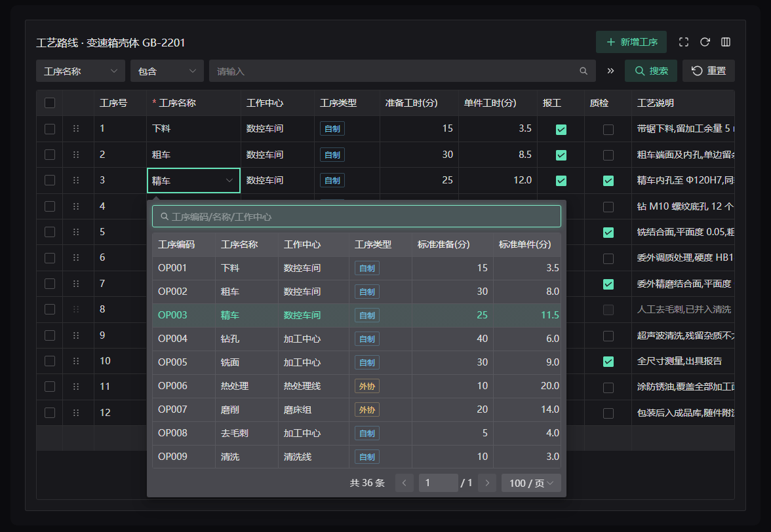Click the magnifier icon in filter input

coord(583,71)
